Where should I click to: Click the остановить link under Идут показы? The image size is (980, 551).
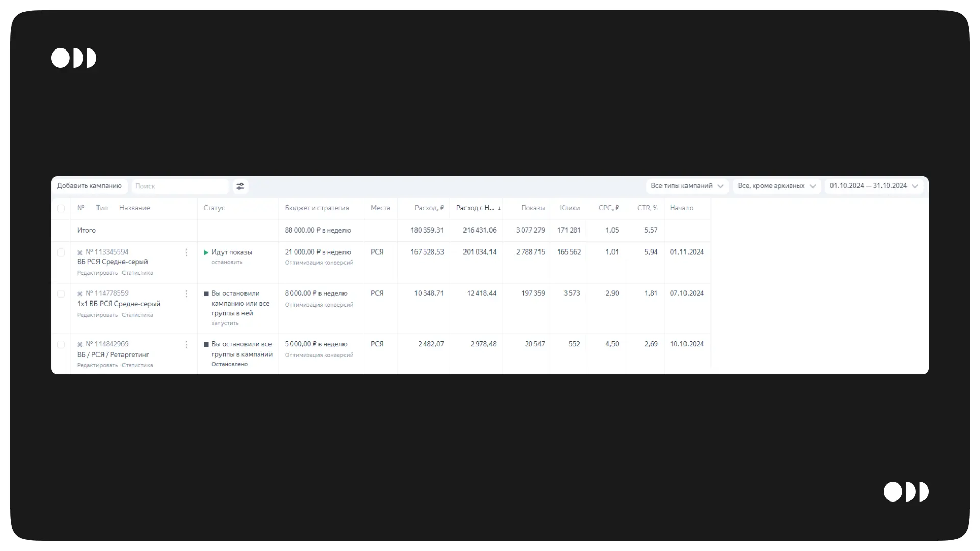(227, 263)
